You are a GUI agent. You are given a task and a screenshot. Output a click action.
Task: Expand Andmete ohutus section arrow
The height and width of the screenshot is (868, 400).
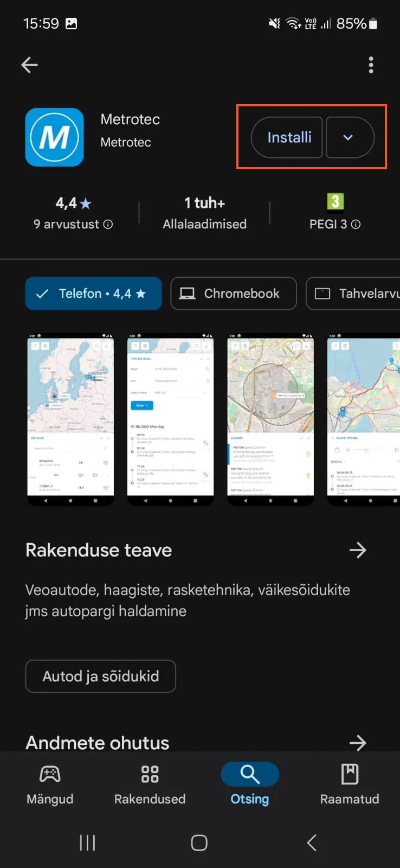pyautogui.click(x=358, y=742)
